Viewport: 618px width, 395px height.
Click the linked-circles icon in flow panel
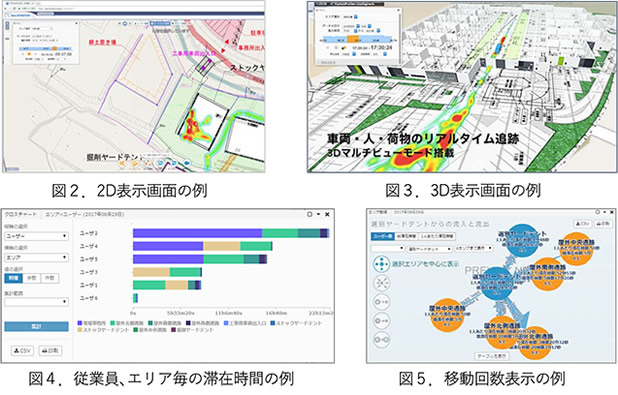coord(381,339)
